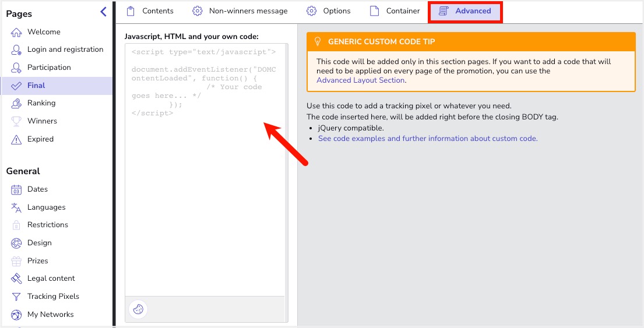This screenshot has height=328, width=644.
Task: Switch to the Container tab
Action: [x=395, y=11]
